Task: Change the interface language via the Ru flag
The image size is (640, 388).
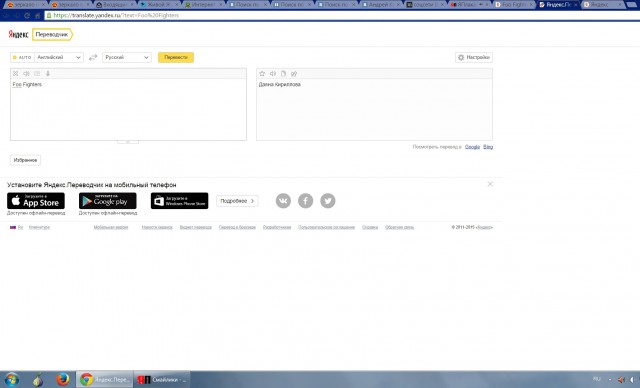Action: (16, 227)
